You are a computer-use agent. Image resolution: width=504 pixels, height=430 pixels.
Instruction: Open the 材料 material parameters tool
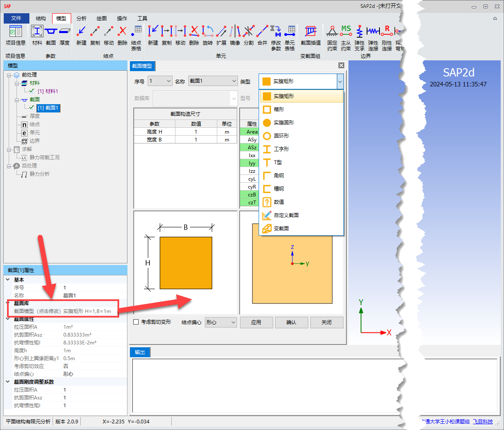[x=37, y=35]
